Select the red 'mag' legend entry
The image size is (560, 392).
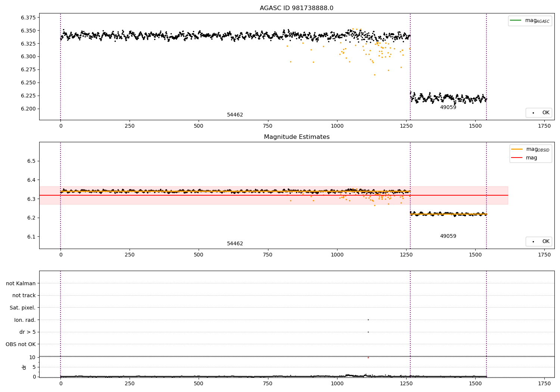524,158
